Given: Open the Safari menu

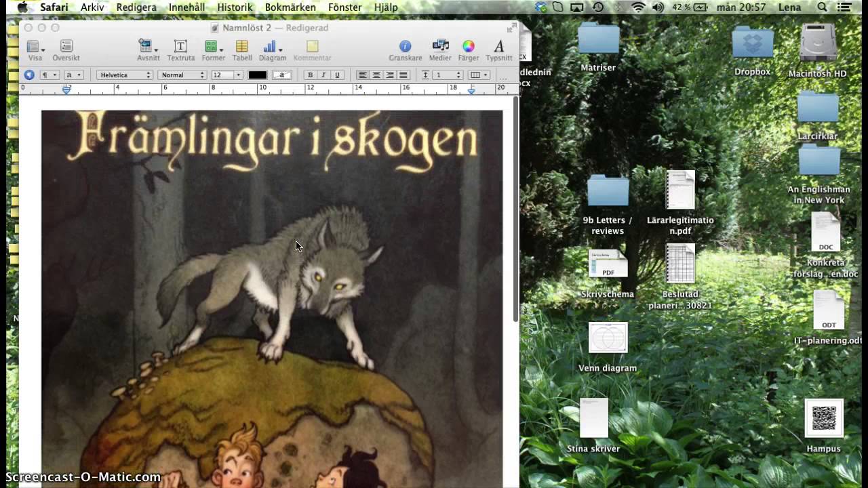Looking at the screenshot, I should click(x=54, y=7).
